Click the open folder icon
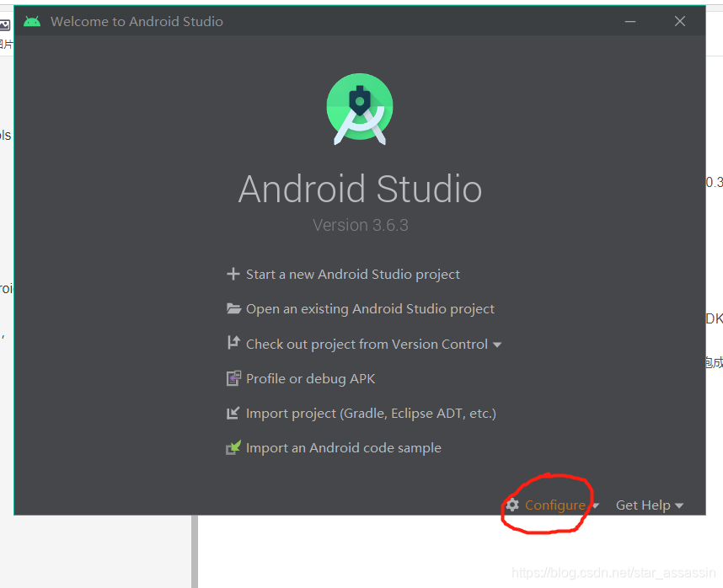The width and height of the screenshot is (723, 588). [x=233, y=308]
